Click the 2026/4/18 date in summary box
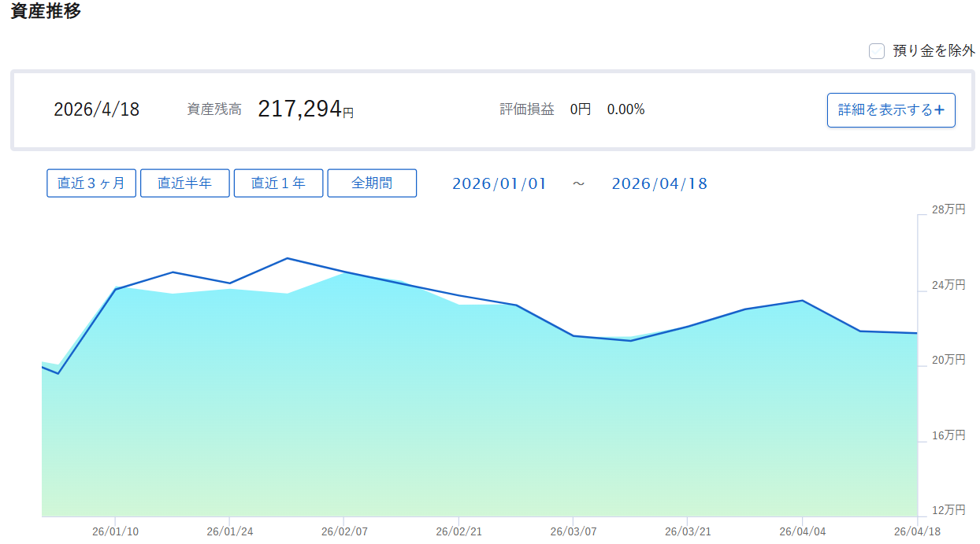 [96, 109]
